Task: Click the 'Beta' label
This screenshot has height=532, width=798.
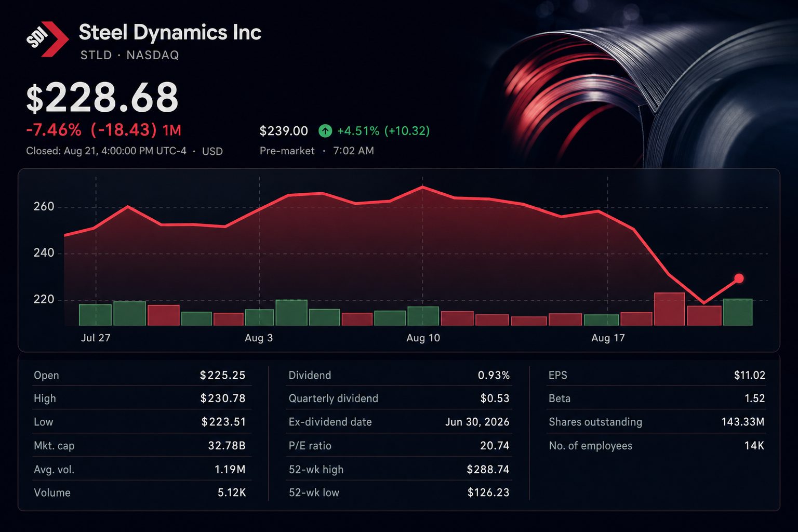Action: point(560,398)
